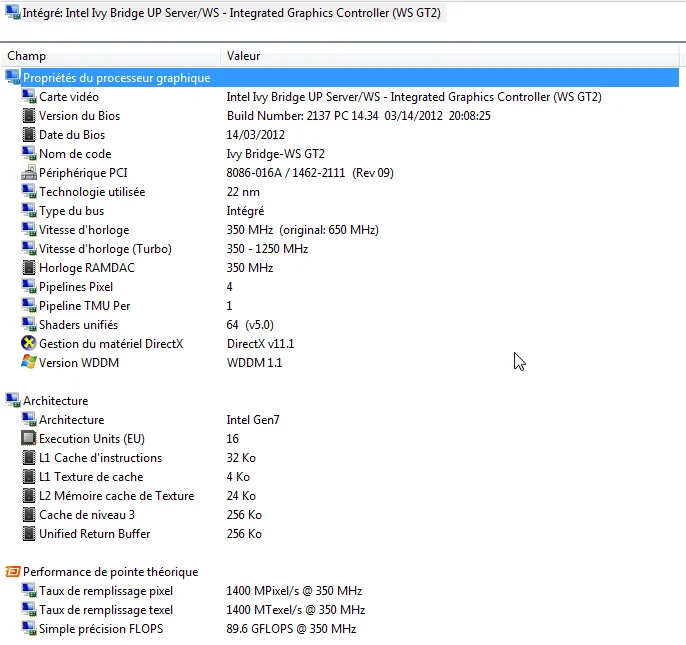
Task: Sort by the Champ column header
Action: coord(111,56)
